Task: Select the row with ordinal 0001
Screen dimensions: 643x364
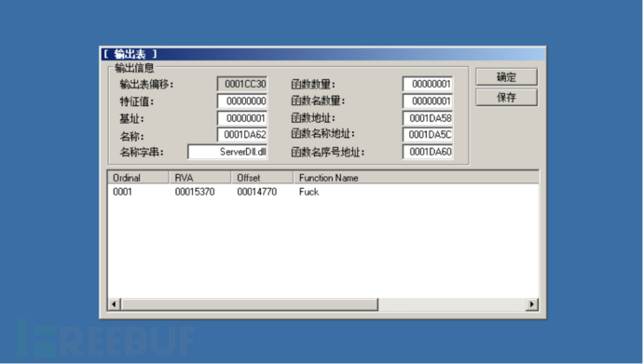Action: [323, 192]
